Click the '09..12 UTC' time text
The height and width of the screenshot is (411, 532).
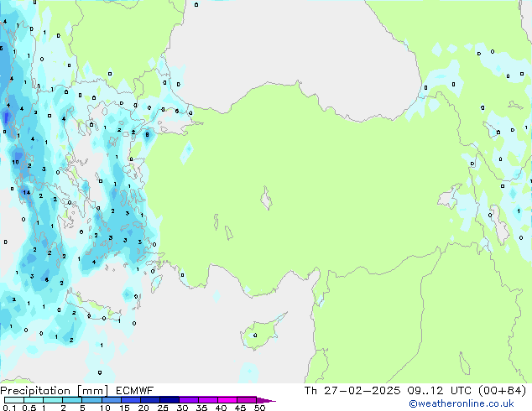coord(439,391)
